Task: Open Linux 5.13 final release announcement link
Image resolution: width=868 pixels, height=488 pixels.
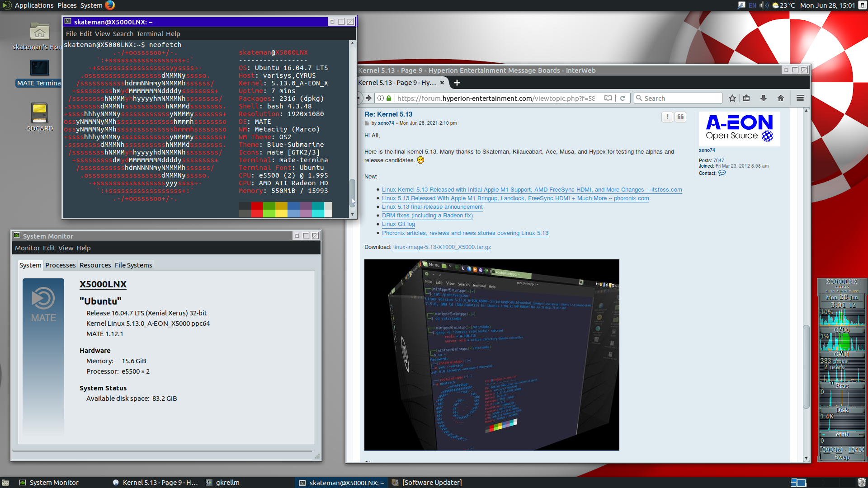Action: pos(432,207)
